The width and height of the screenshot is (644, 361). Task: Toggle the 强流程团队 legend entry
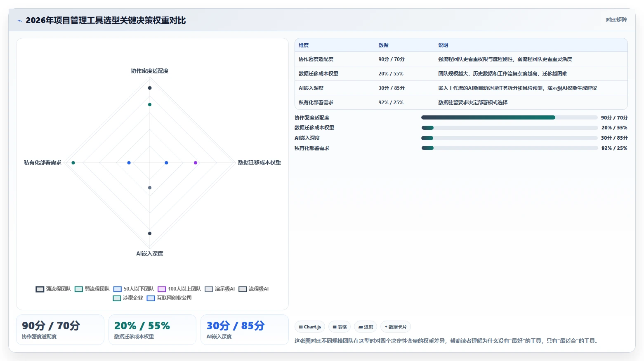53,289
